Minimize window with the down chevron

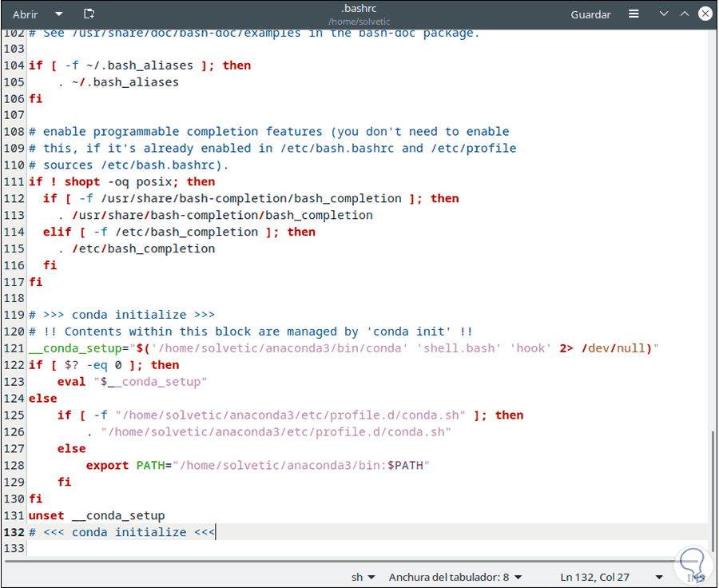[x=664, y=14]
